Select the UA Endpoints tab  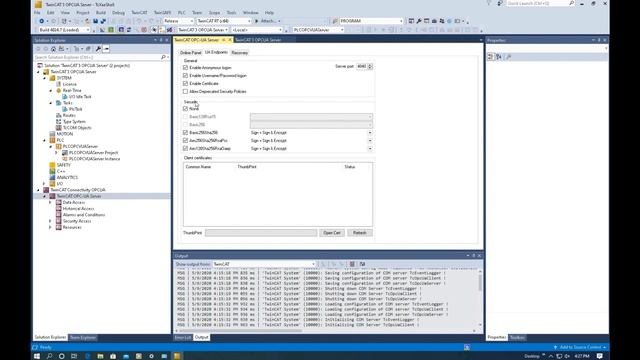[x=216, y=52]
